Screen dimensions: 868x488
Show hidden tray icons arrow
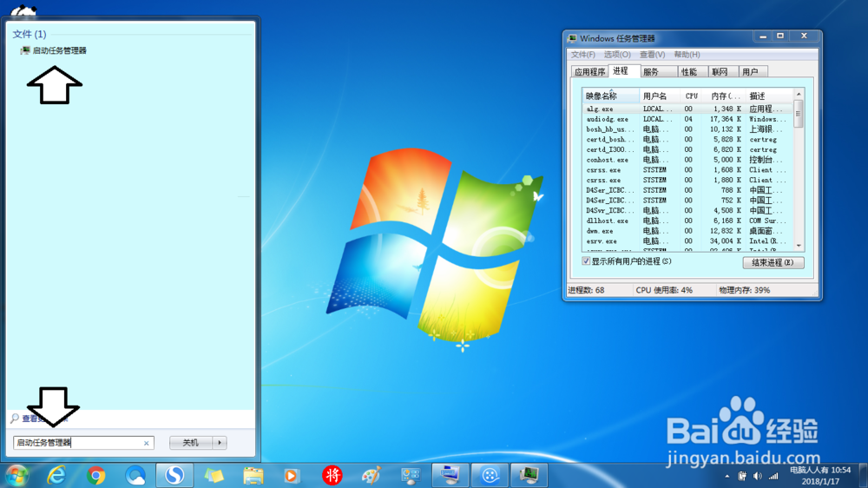[x=727, y=476]
